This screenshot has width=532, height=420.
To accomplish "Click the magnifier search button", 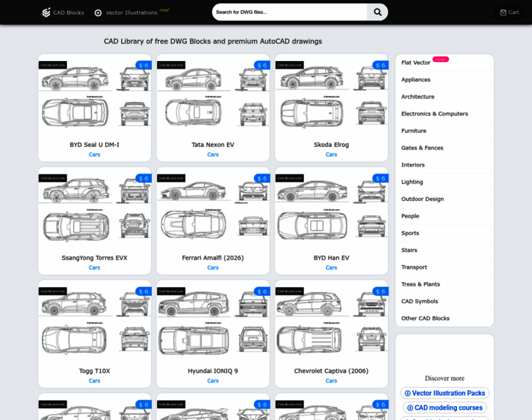I will 377,12.
